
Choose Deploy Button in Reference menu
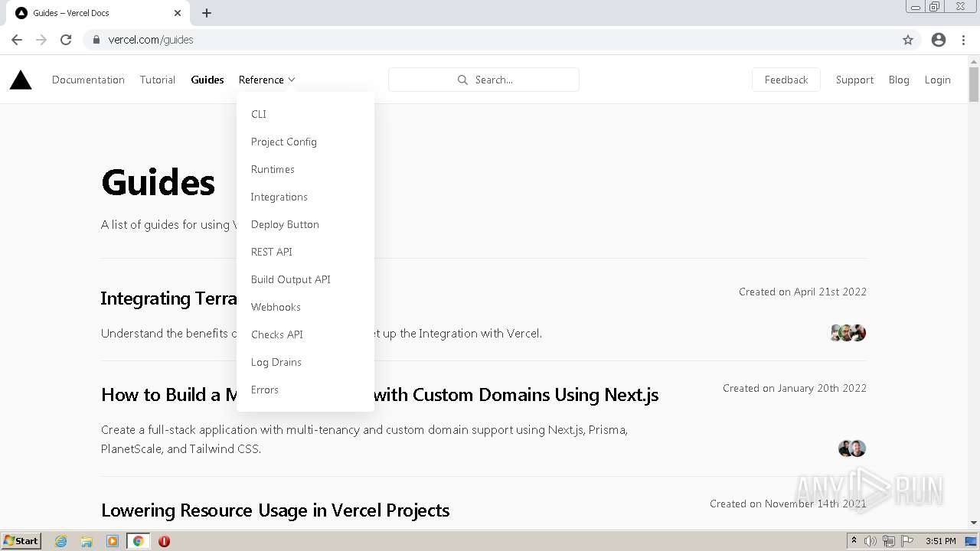285,224
